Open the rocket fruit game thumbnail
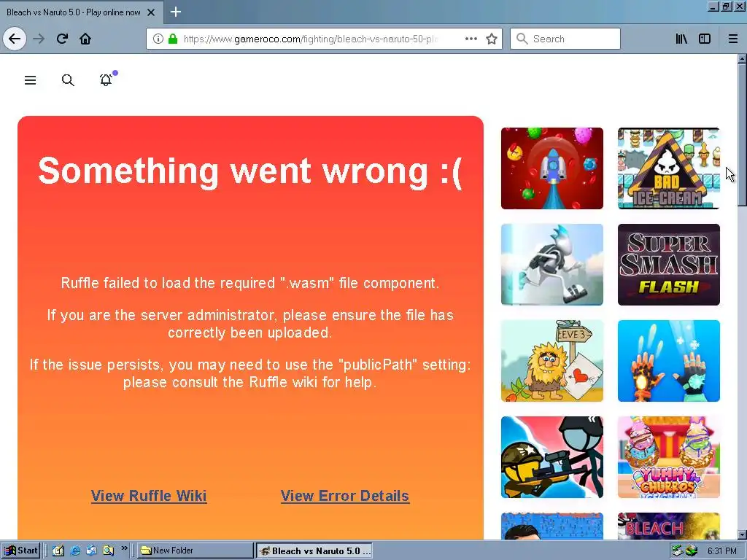This screenshot has width=747, height=560. tap(551, 168)
